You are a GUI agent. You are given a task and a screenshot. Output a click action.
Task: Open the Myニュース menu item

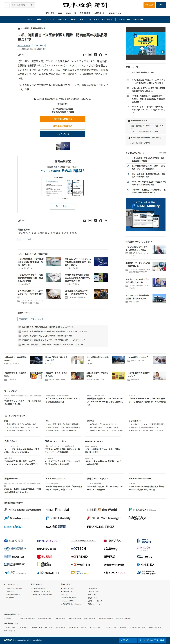pyautogui.click(x=71, y=13)
